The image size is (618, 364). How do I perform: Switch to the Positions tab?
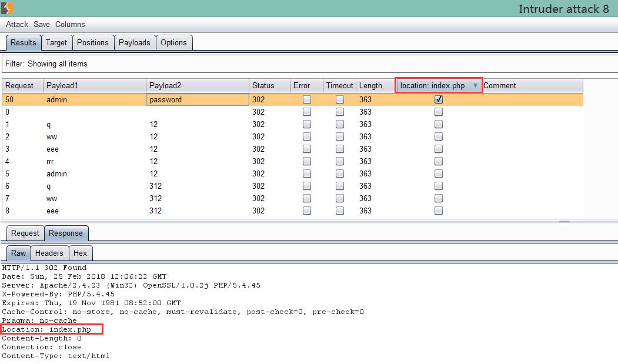click(x=93, y=42)
